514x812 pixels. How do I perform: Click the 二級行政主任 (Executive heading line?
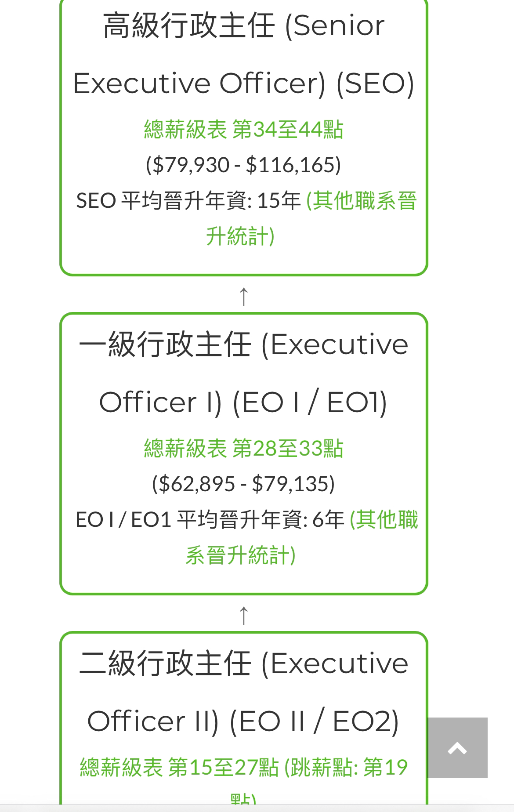pos(243,663)
